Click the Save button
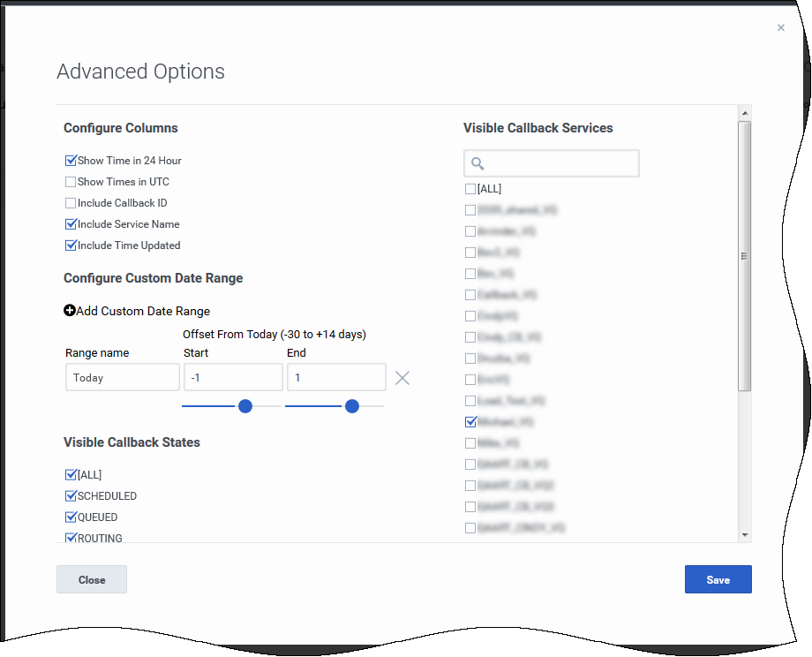812x657 pixels. tap(718, 579)
